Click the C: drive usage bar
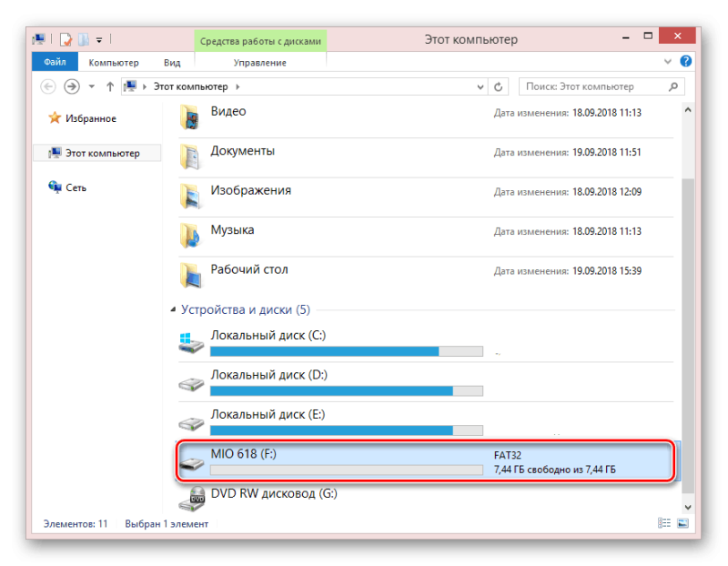The width and height of the screenshot is (728, 566). click(347, 351)
